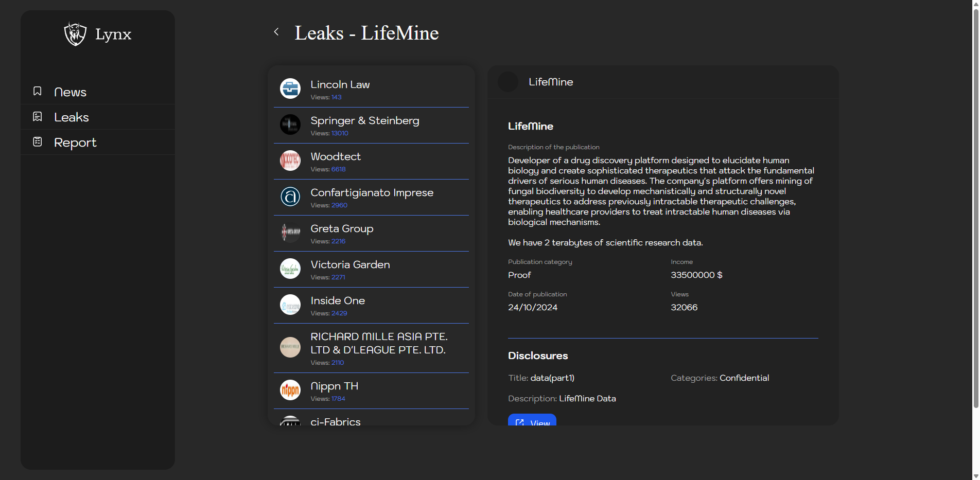Open the News menu item

[x=71, y=92]
